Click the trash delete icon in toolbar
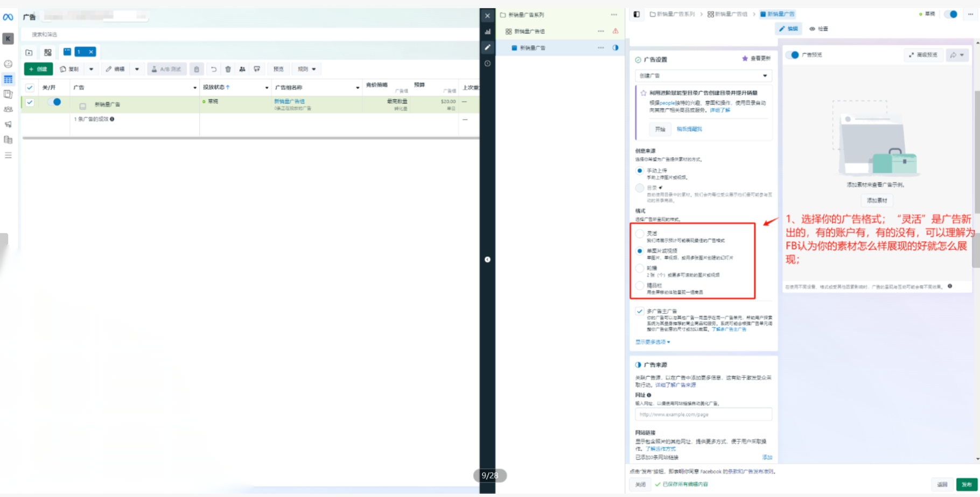 point(228,69)
